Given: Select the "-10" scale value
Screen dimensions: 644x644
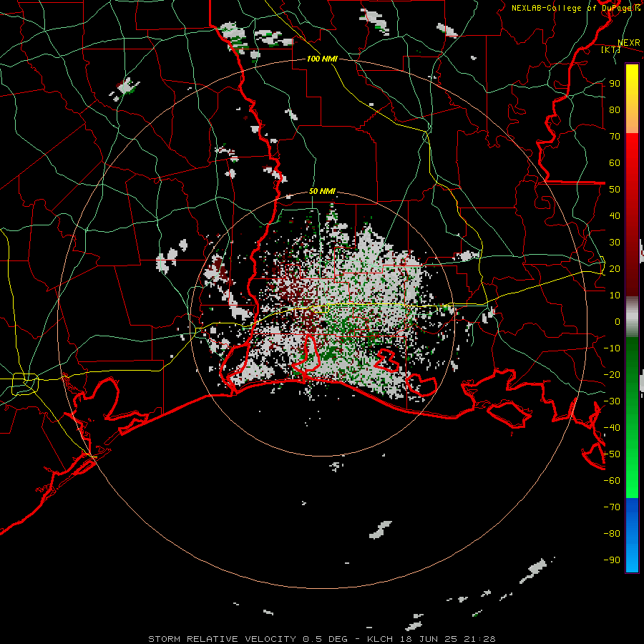Looking at the screenshot, I should click(612, 348).
